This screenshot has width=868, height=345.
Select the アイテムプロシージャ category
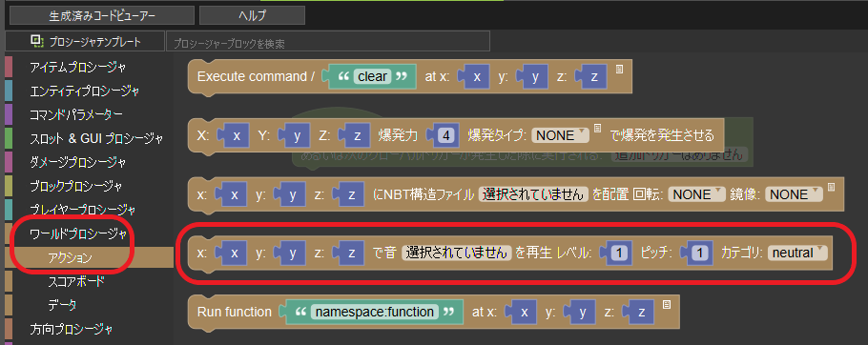click(78, 68)
